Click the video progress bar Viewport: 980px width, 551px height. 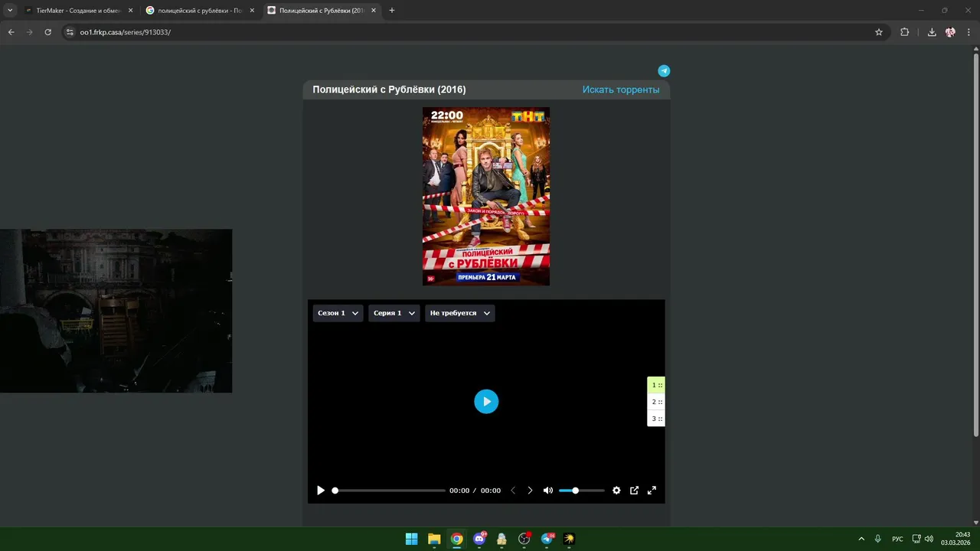(x=389, y=491)
